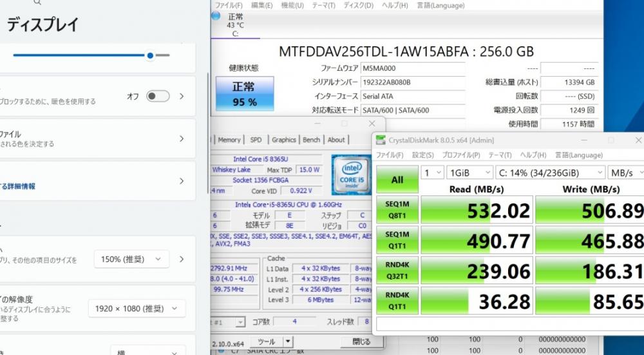The height and width of the screenshot is (355, 644).
Task: Open ヘルプ(H) menu in CrystalDiskMark
Action: (533, 155)
